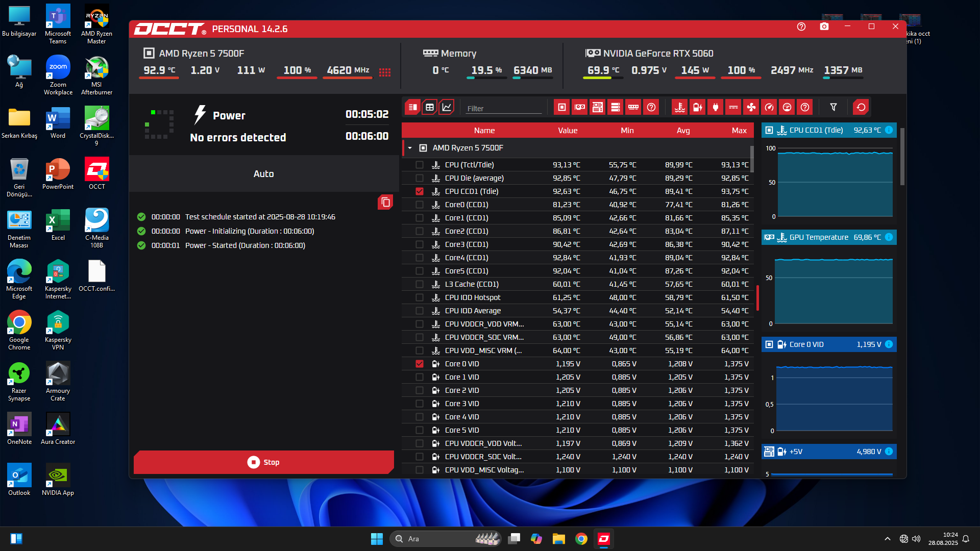Sort by the Avg column header
The height and width of the screenshot is (551, 980).
[x=683, y=131]
